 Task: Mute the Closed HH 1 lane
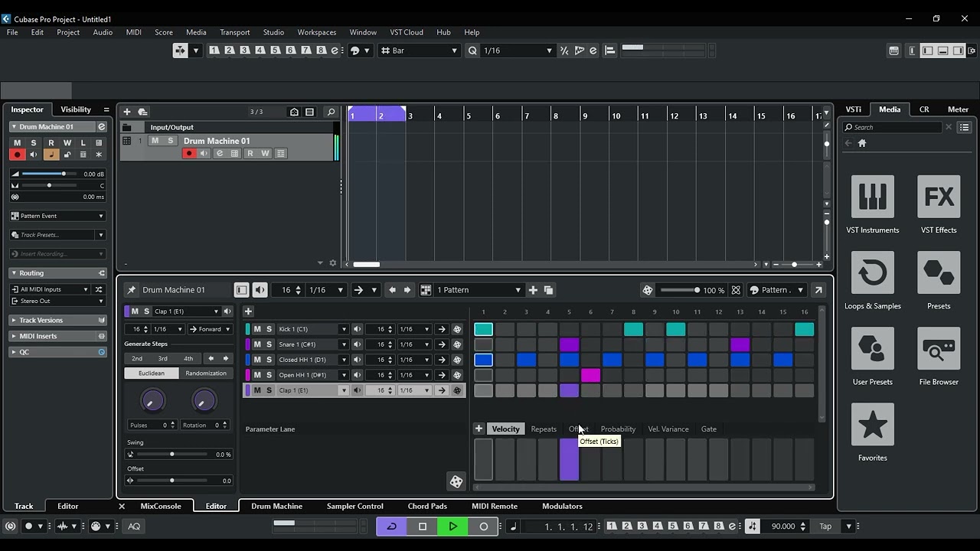[x=257, y=360]
